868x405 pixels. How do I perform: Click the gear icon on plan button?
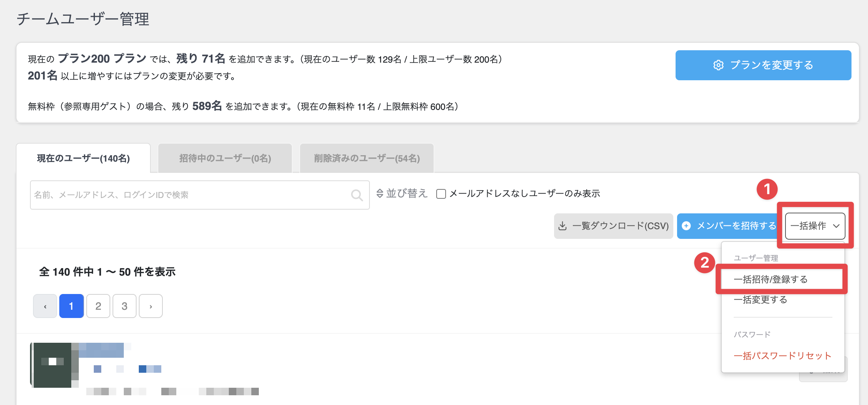(718, 65)
